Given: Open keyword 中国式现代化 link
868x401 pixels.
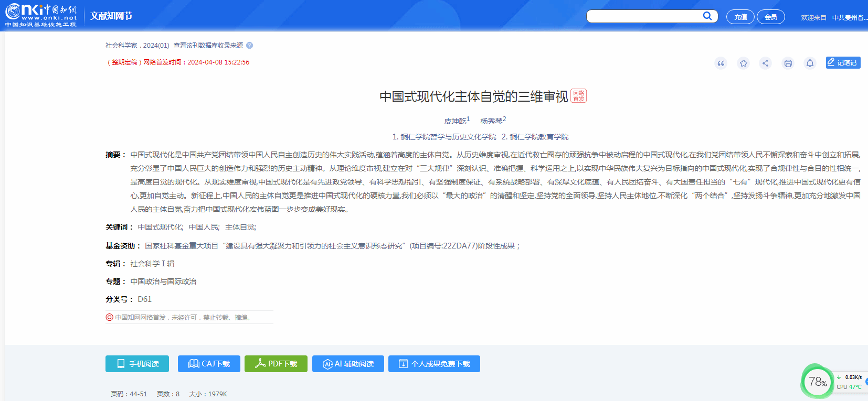Looking at the screenshot, I should coord(160,227).
